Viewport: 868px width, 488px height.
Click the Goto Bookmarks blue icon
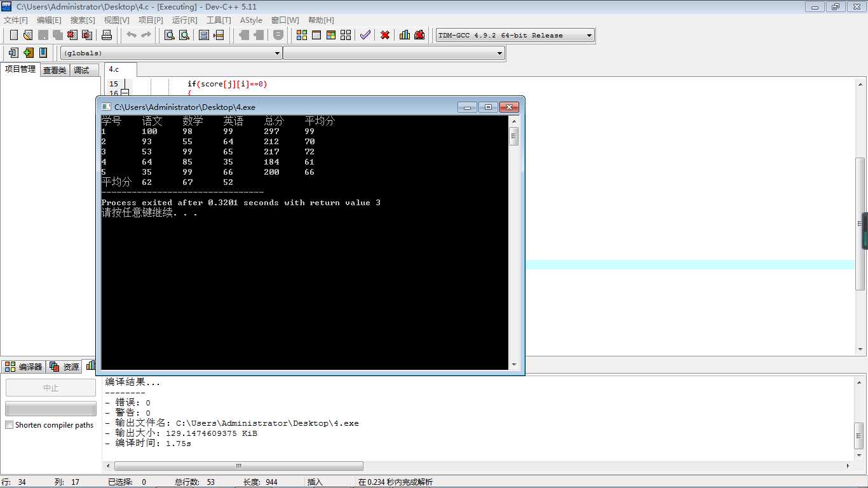(43, 53)
